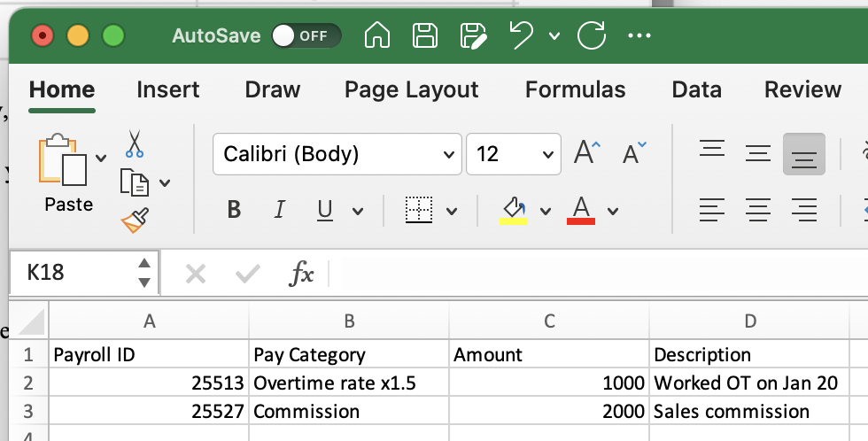This screenshot has width=868, height=441.
Task: Open the Underline style dropdown arrow
Action: [358, 211]
